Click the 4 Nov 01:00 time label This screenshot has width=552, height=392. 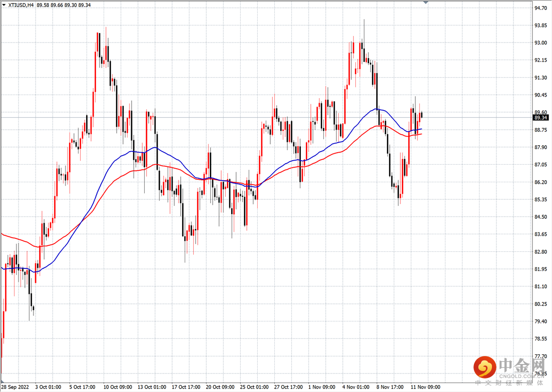click(x=355, y=387)
